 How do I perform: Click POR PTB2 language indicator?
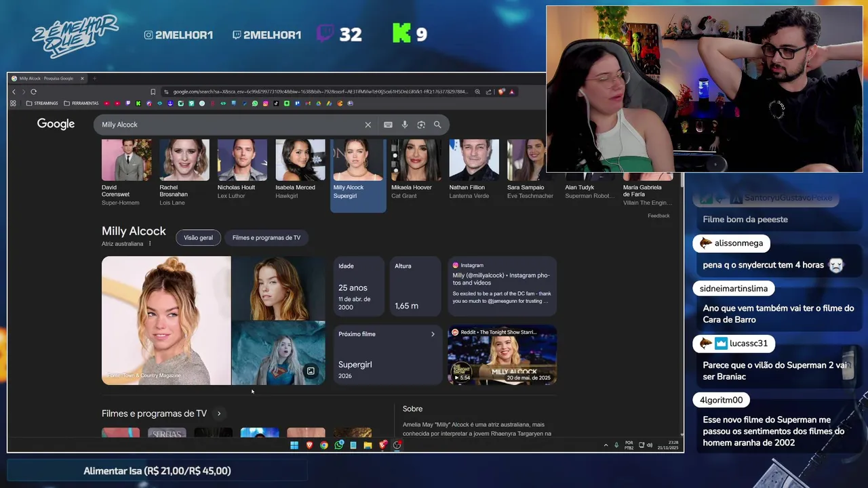629,445
